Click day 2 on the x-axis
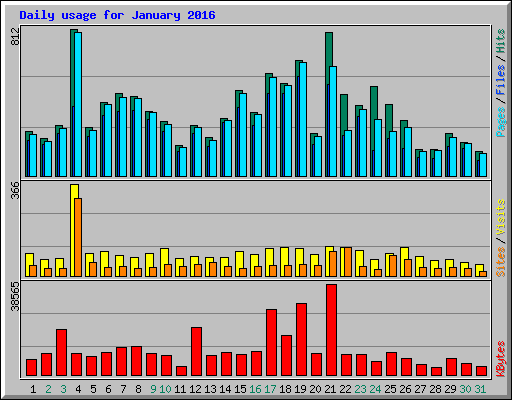 coord(48,389)
